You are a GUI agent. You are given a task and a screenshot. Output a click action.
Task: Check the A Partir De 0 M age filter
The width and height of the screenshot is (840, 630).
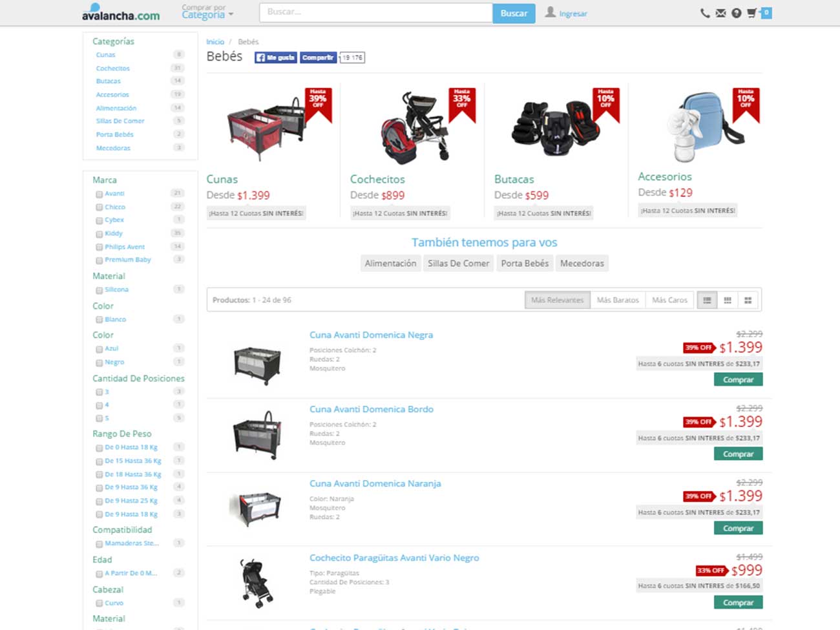tap(100, 574)
